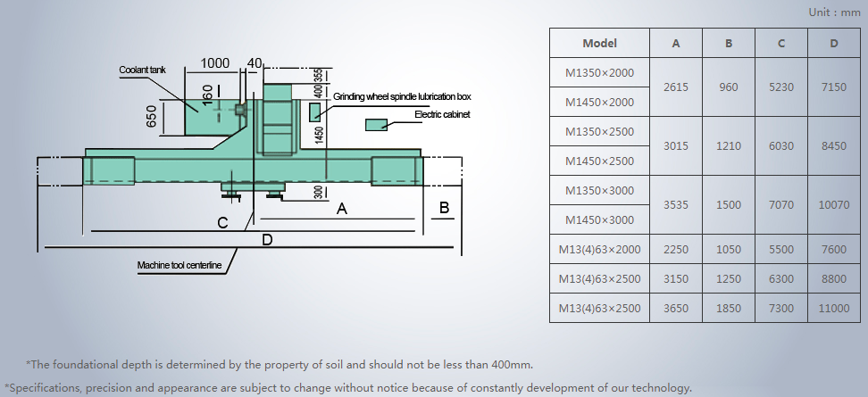Click table cell with value 10070
868x397 pixels.
(833, 204)
